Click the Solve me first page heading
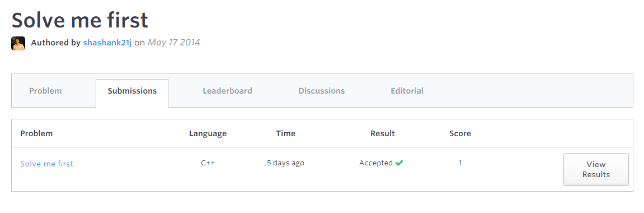The image size is (644, 213). [x=79, y=20]
